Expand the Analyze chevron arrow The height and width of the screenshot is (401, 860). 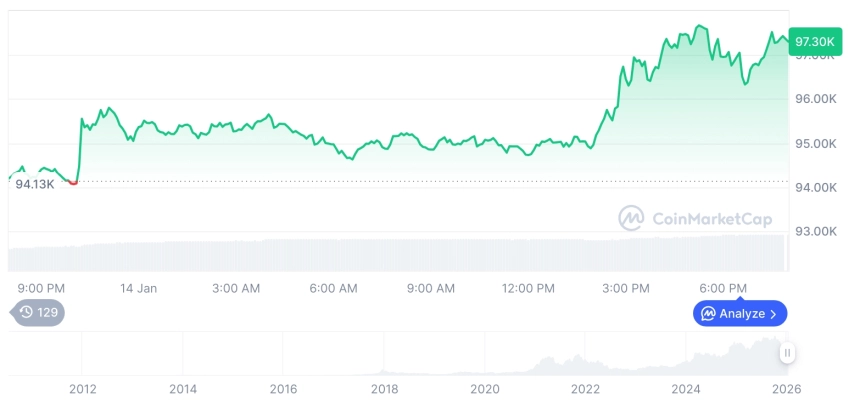click(774, 314)
